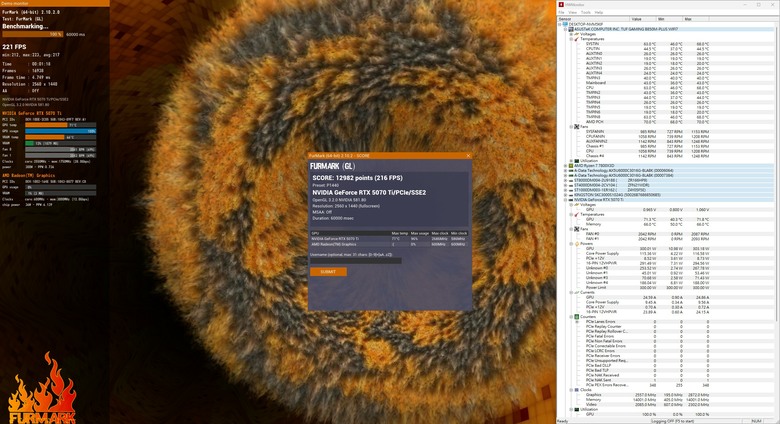
Task: Click the Value column header
Action: click(x=643, y=19)
